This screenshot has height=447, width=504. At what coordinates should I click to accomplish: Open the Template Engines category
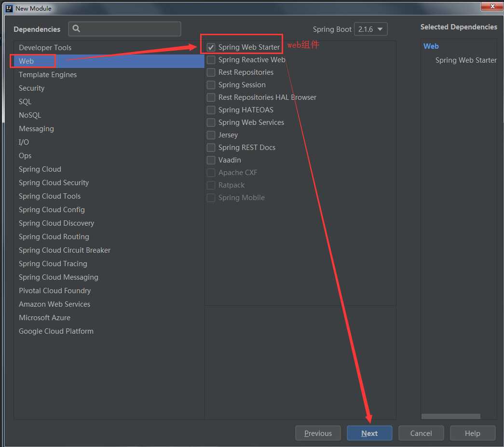click(x=109, y=75)
